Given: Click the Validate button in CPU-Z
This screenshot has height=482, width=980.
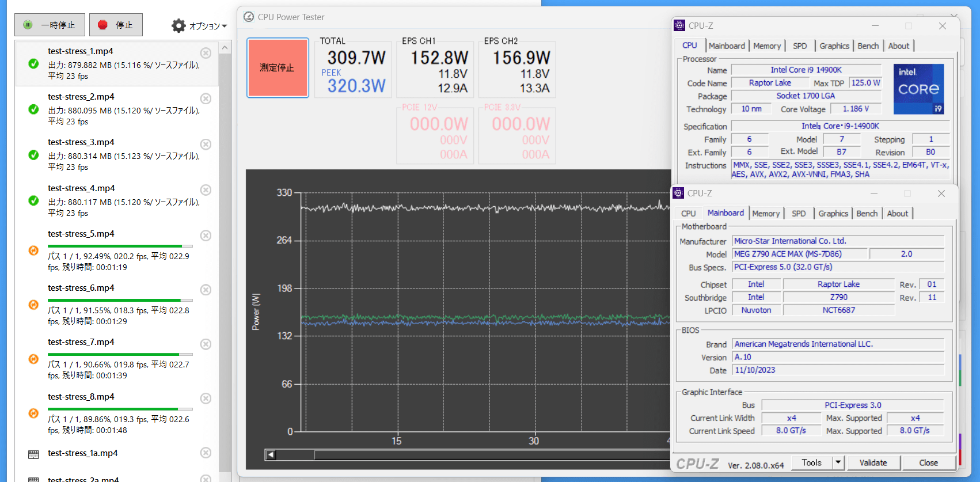Looking at the screenshot, I should tap(873, 462).
